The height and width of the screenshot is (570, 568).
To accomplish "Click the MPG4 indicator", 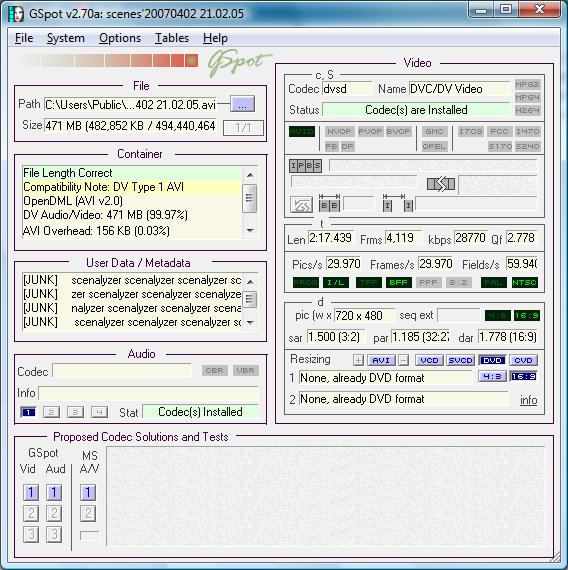I will click(527, 97).
